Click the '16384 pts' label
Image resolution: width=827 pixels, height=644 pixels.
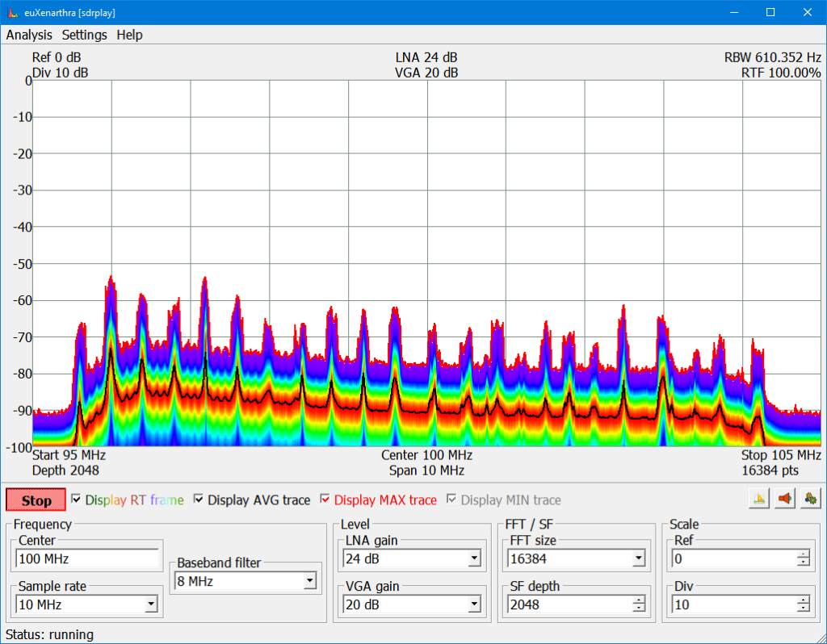pyautogui.click(x=770, y=470)
